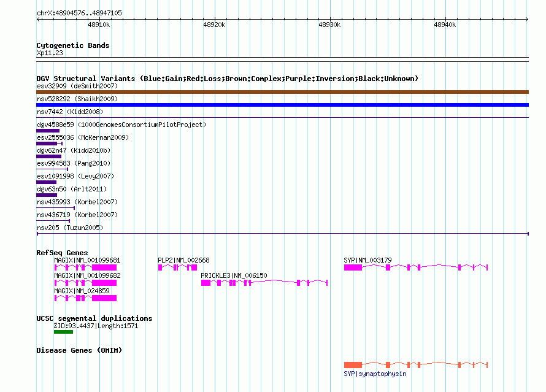
Task: Open the SYP|synaptophysin disease gene link
Action: [375, 374]
